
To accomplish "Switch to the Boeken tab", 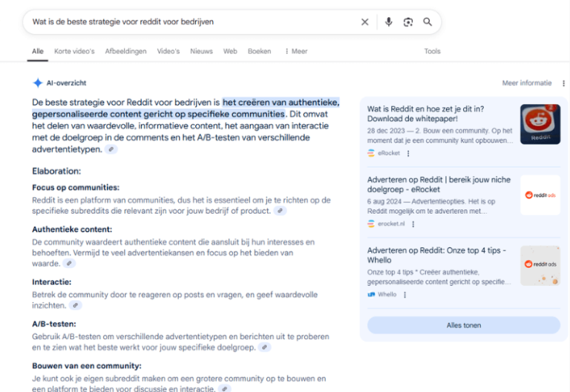I will (259, 51).
